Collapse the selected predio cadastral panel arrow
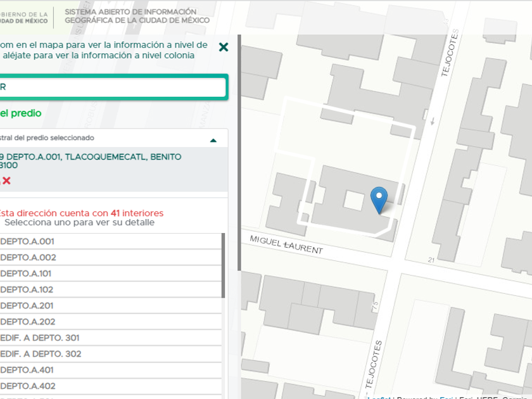Screen dimensions: 532x399 [x=213, y=140]
